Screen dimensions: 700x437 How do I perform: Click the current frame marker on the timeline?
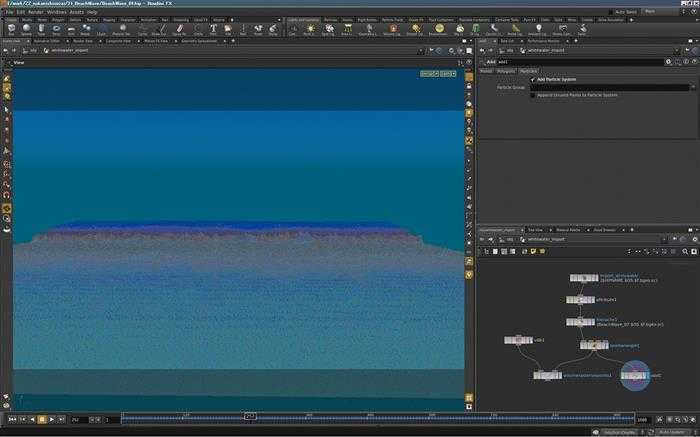250,416
